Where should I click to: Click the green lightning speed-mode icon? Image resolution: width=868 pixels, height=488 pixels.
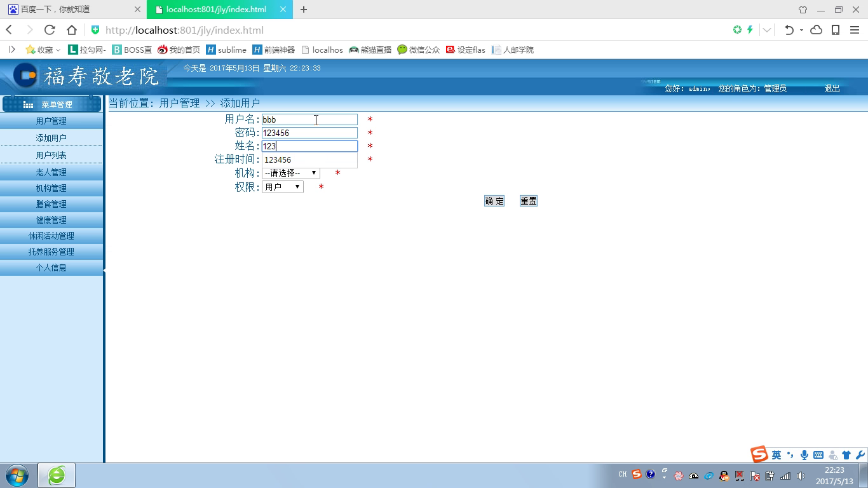point(750,30)
